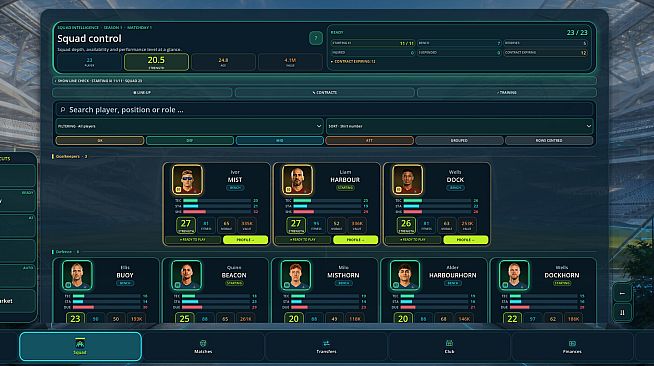
Task: Click Mist's 27 strength badge
Action: pyautogui.click(x=186, y=225)
